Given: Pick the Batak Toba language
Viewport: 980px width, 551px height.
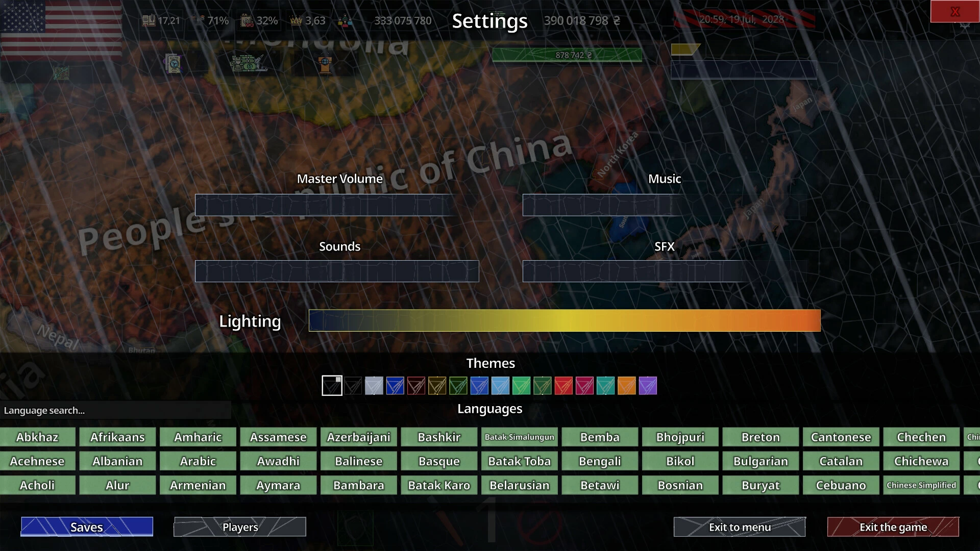Looking at the screenshot, I should (520, 461).
